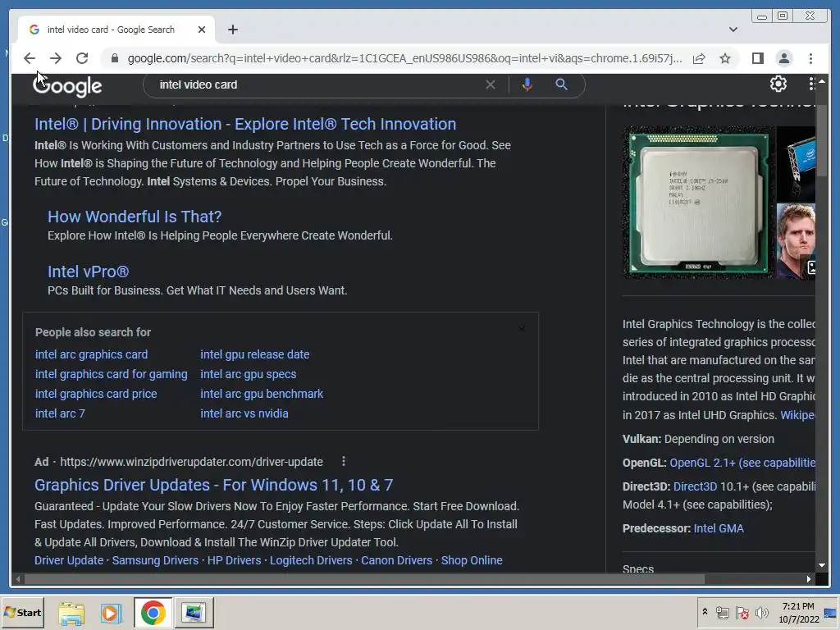
Task: Bookmark this page with the star icon
Action: coord(725,58)
